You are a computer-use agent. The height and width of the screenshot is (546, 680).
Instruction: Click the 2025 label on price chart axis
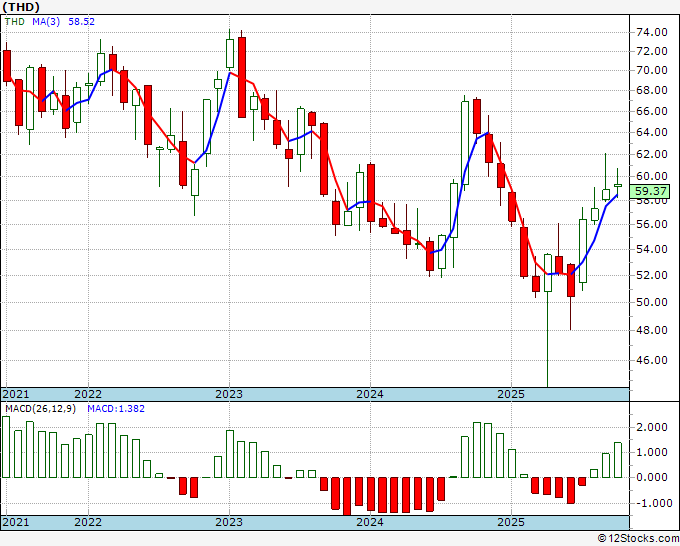511,394
